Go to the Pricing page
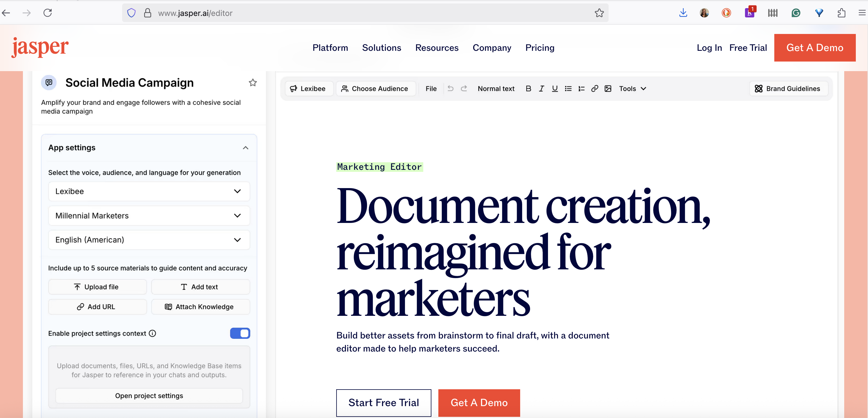The image size is (868, 418). [x=540, y=48]
